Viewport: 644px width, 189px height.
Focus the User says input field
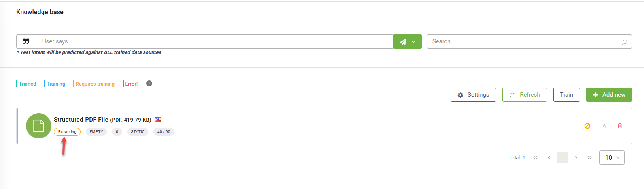click(214, 41)
